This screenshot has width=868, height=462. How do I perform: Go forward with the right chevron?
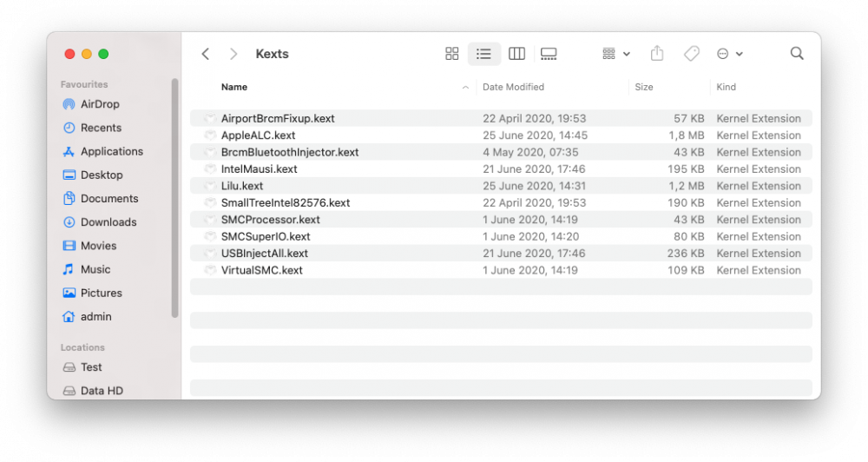coord(233,54)
